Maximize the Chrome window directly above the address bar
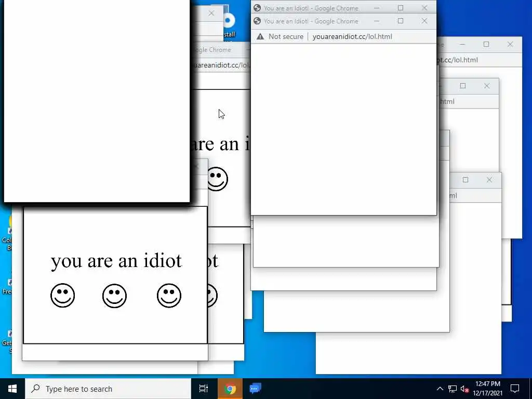The image size is (532, 399). tap(401, 21)
